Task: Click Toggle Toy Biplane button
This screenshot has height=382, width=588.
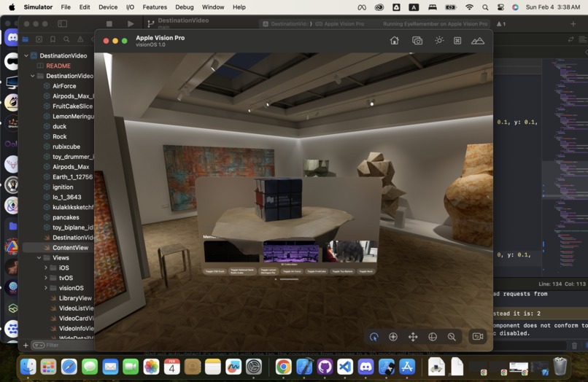Action: coord(342,271)
